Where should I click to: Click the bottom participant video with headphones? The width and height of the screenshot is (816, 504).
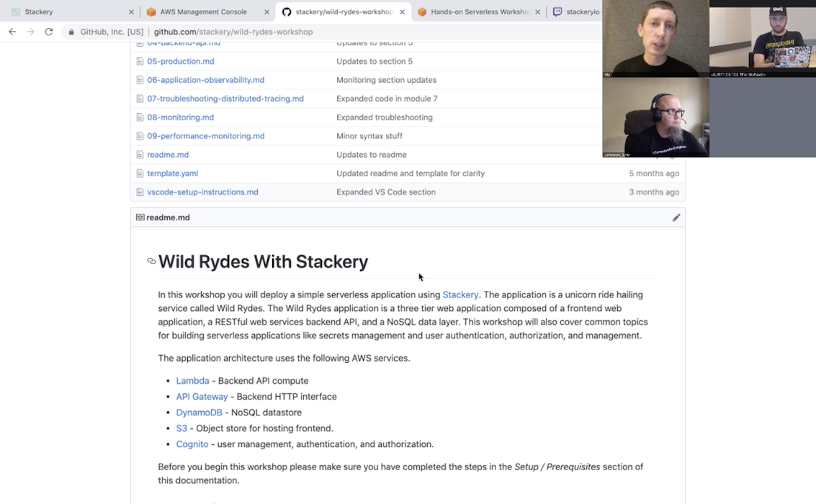655,117
